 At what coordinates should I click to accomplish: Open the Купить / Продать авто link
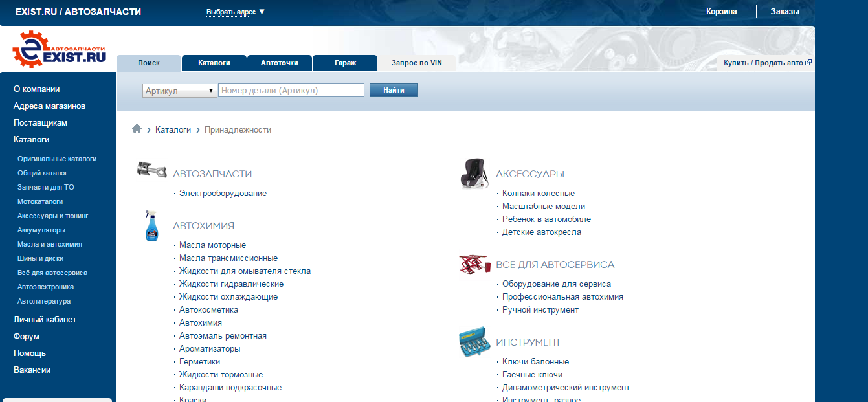click(763, 63)
